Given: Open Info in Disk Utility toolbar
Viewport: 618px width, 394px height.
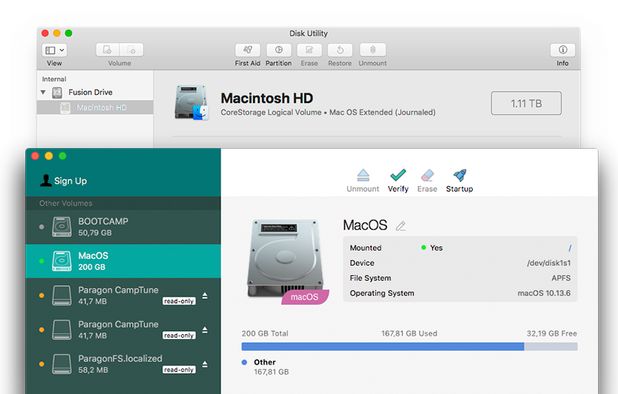Looking at the screenshot, I should coord(562,50).
